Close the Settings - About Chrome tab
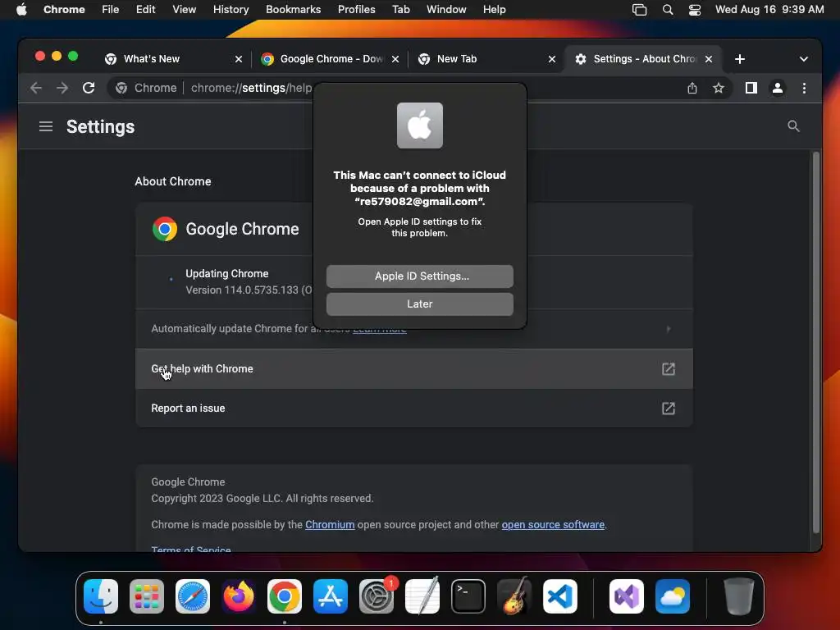The width and height of the screenshot is (840, 630). (x=708, y=59)
